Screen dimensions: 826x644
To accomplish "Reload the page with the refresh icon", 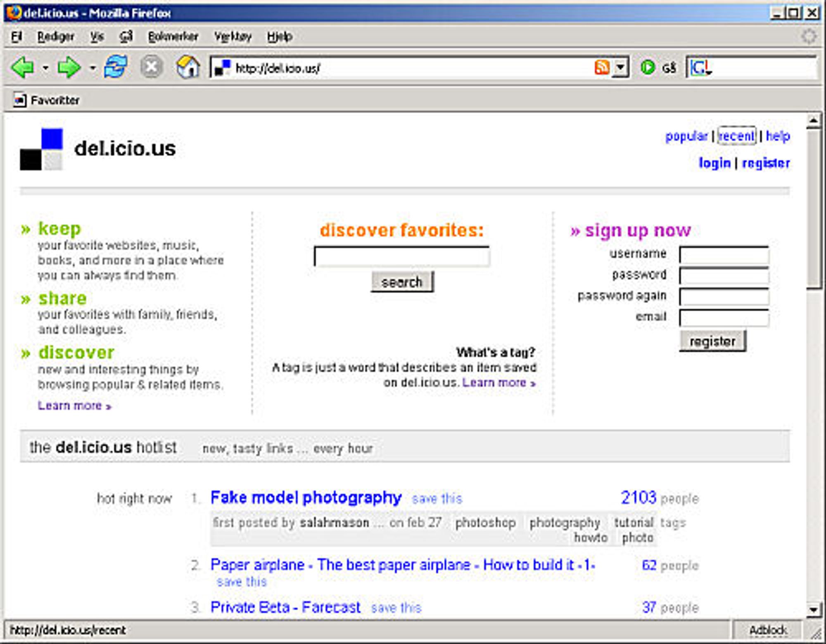I will coord(116,66).
